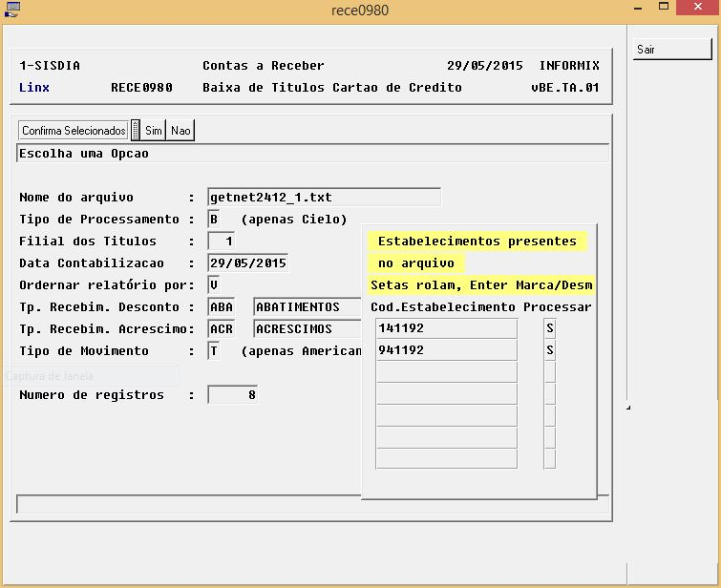721x588 pixels.
Task: Maximize the rece0980 window
Action: point(664,7)
